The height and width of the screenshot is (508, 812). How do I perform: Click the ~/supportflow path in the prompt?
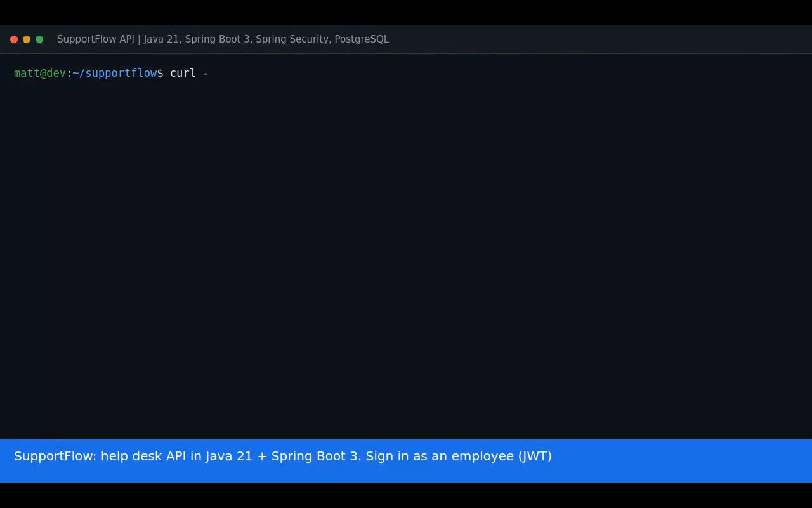coord(115,73)
